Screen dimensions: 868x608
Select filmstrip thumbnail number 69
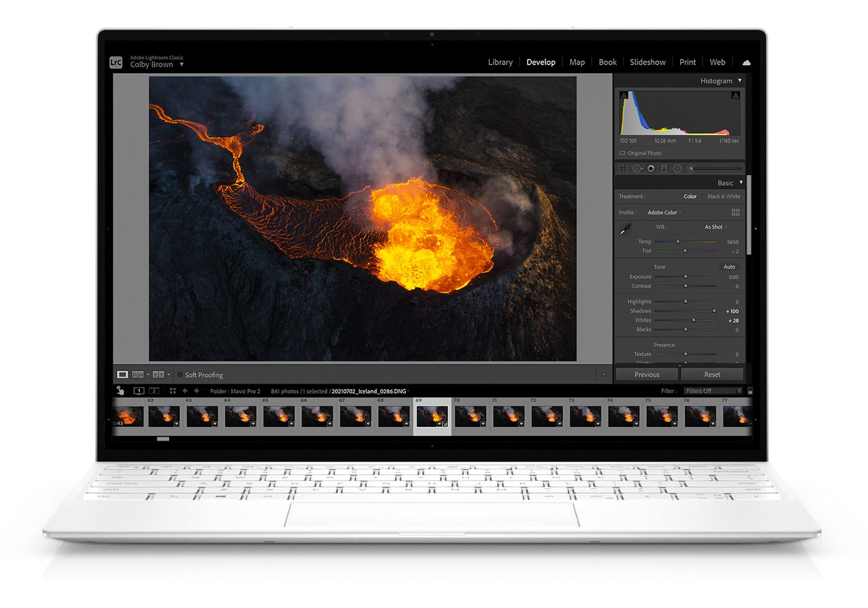[x=432, y=416]
